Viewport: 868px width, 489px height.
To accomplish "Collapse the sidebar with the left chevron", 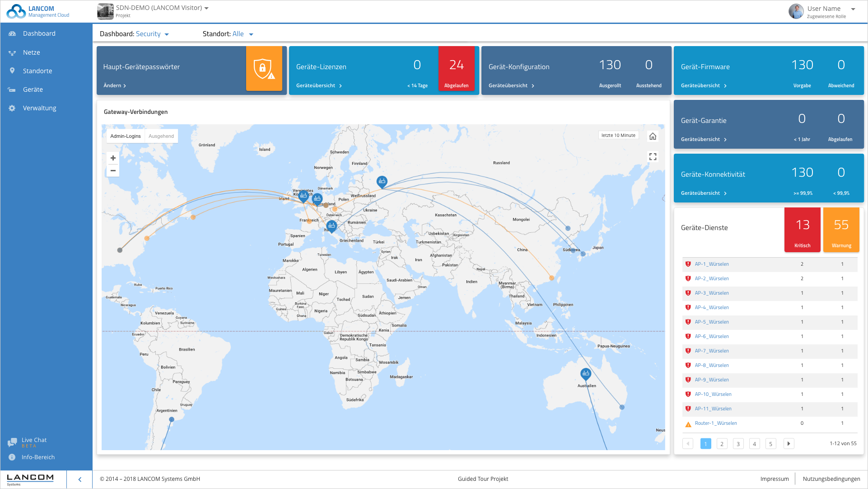I will click(x=80, y=480).
